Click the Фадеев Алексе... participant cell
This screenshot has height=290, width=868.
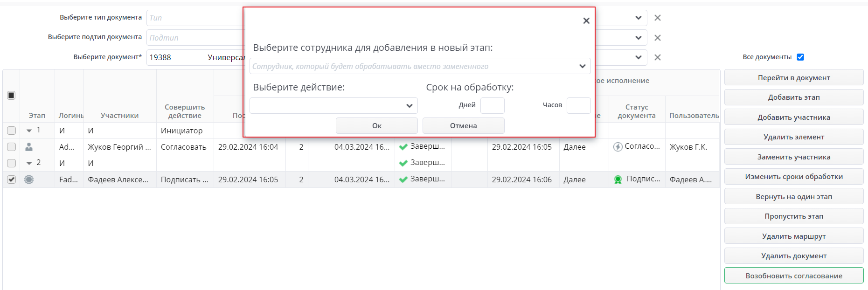(x=120, y=180)
